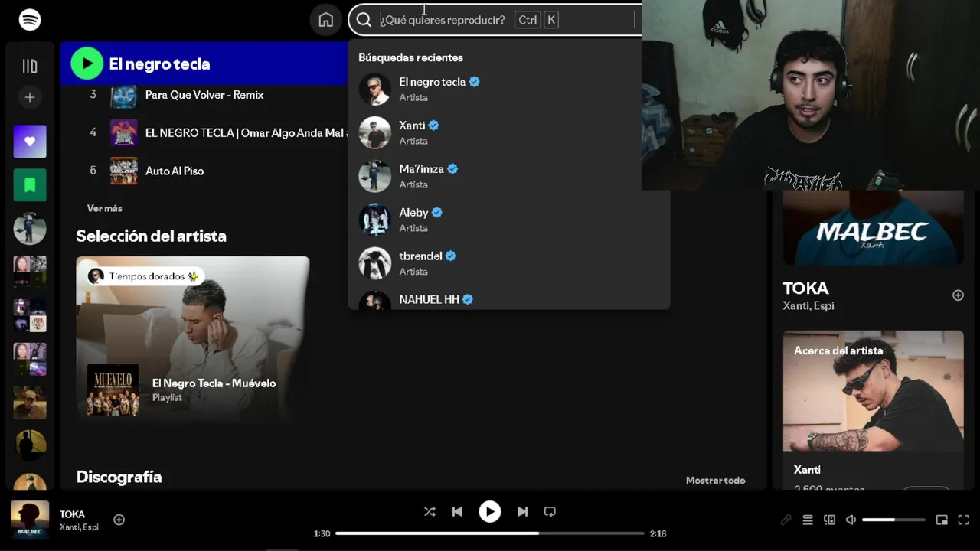Open the play queue

click(808, 520)
